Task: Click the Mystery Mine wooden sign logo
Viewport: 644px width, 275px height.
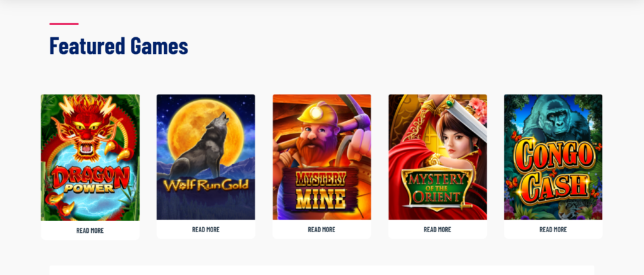Action: click(x=321, y=189)
